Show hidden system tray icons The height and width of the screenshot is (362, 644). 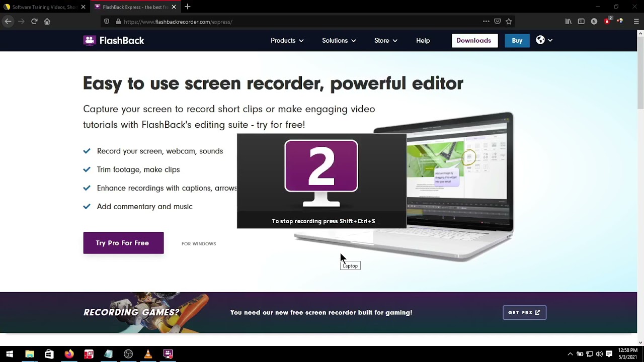tap(570, 354)
